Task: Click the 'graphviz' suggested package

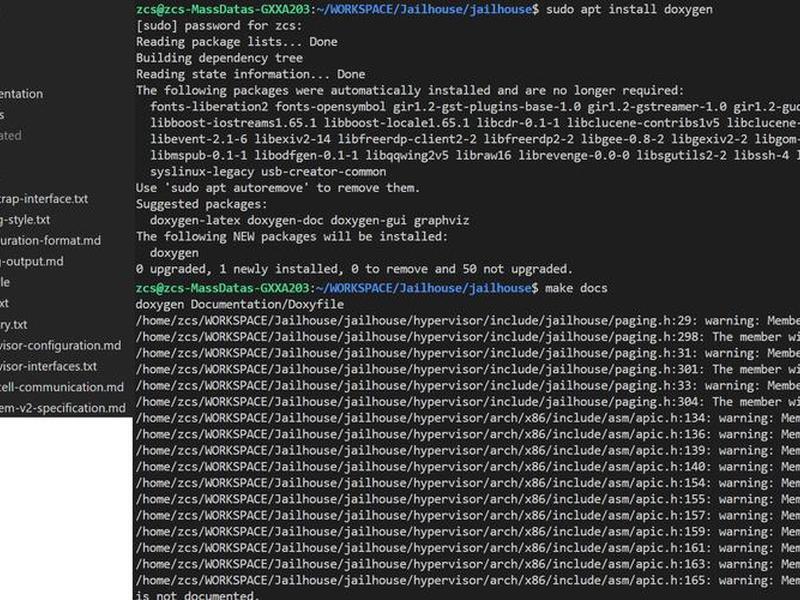Action: point(441,220)
